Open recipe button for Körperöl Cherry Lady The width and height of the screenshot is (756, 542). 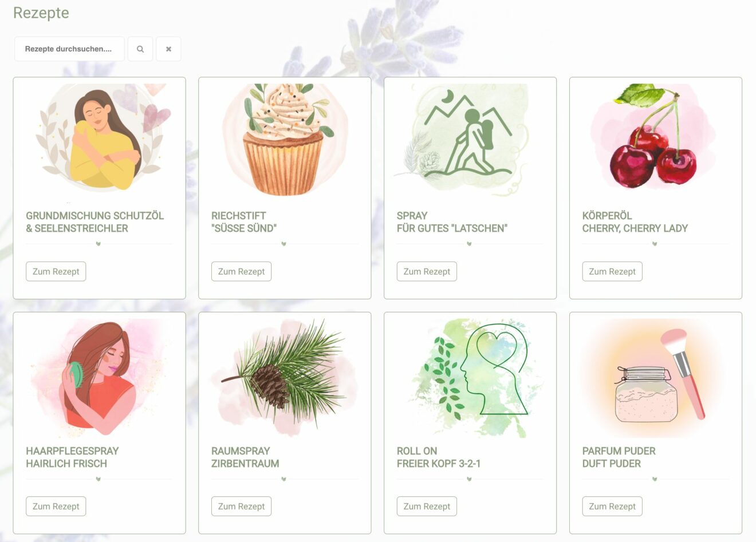coord(612,271)
